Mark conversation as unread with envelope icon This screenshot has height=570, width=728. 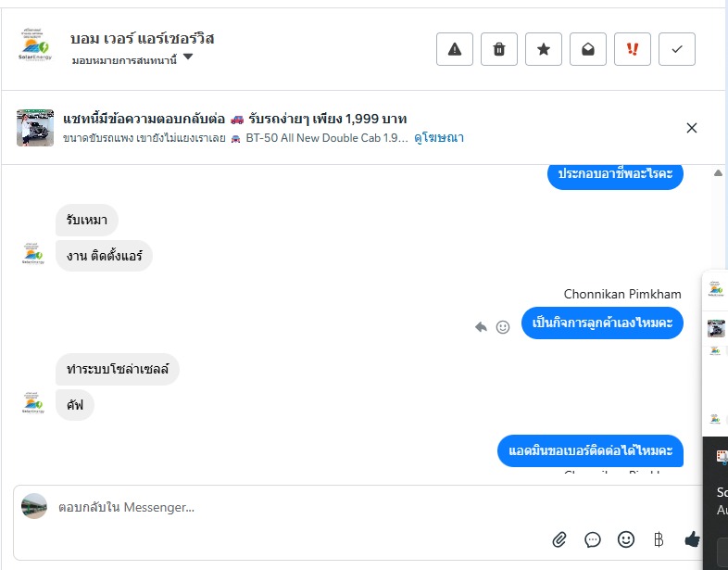tap(588, 50)
